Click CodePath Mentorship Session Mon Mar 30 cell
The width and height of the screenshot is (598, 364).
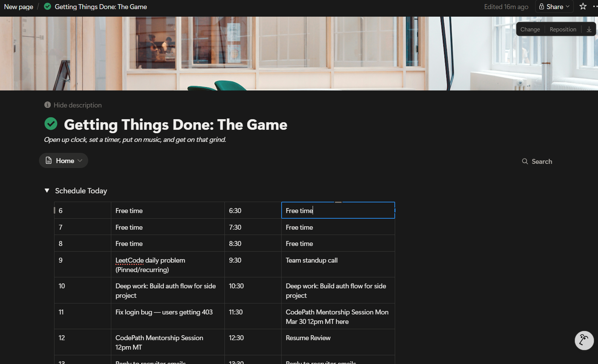[x=338, y=316]
